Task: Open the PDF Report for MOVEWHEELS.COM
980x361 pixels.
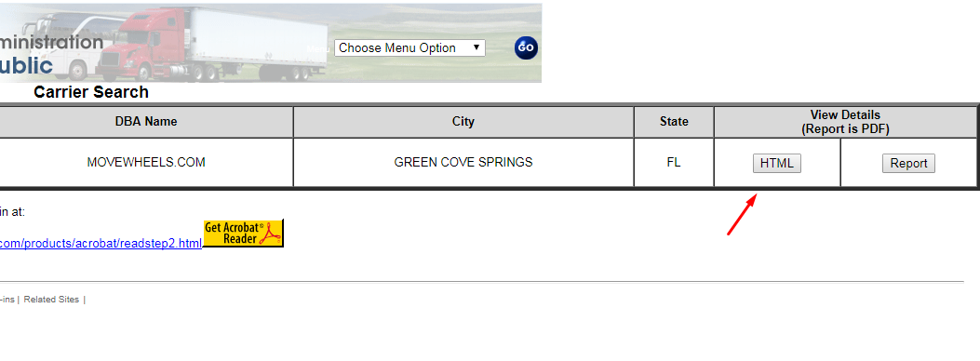Action: point(908,164)
